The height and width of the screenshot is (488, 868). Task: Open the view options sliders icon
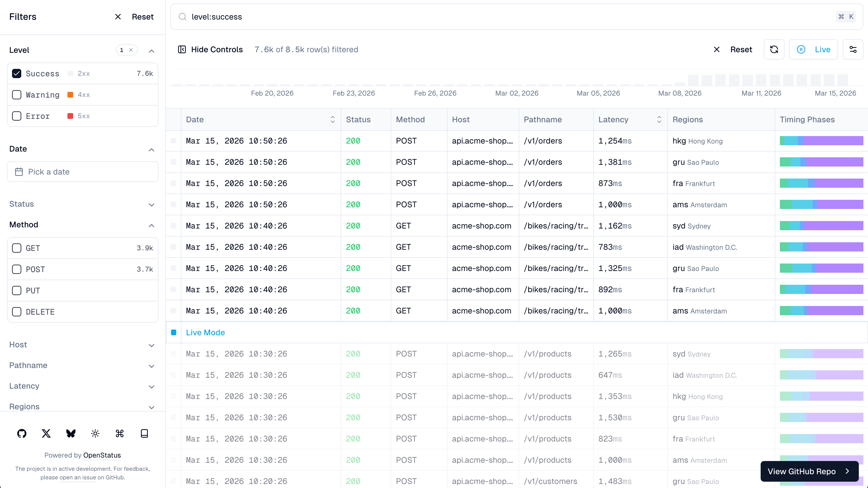[x=853, y=50]
